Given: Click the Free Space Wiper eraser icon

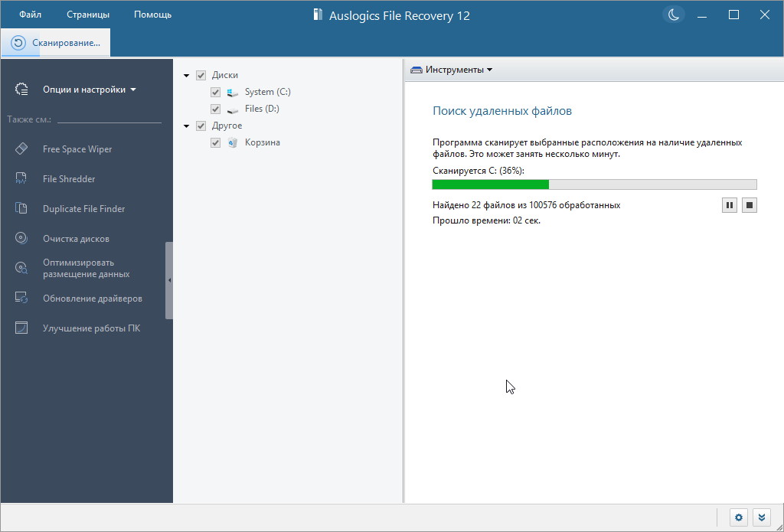Looking at the screenshot, I should [x=21, y=149].
